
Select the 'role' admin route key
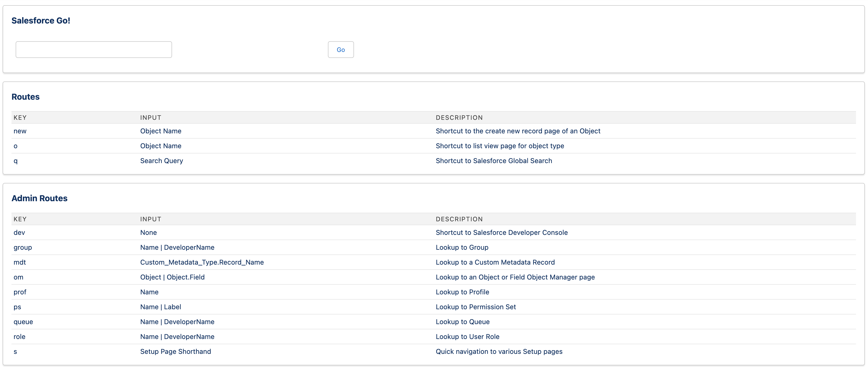tap(20, 336)
